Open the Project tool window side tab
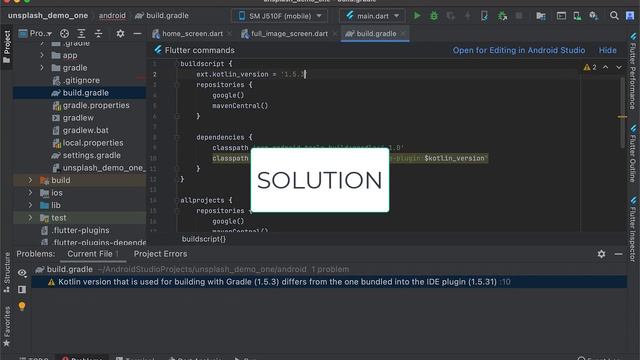This screenshot has width=640, height=360. pos(7,47)
